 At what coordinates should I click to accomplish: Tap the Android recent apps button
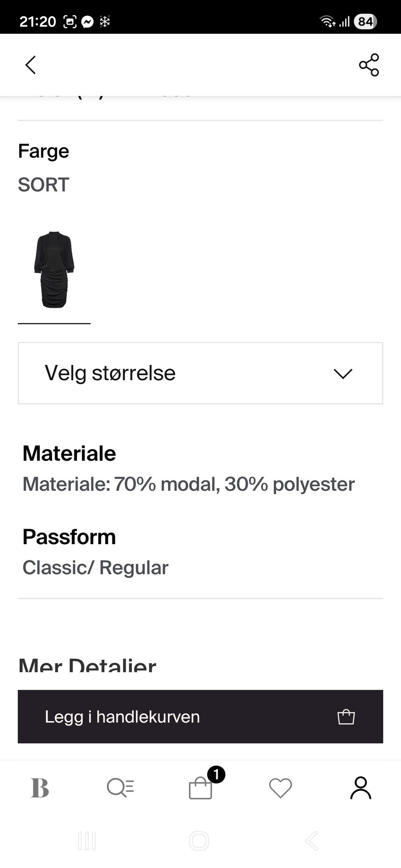click(87, 841)
